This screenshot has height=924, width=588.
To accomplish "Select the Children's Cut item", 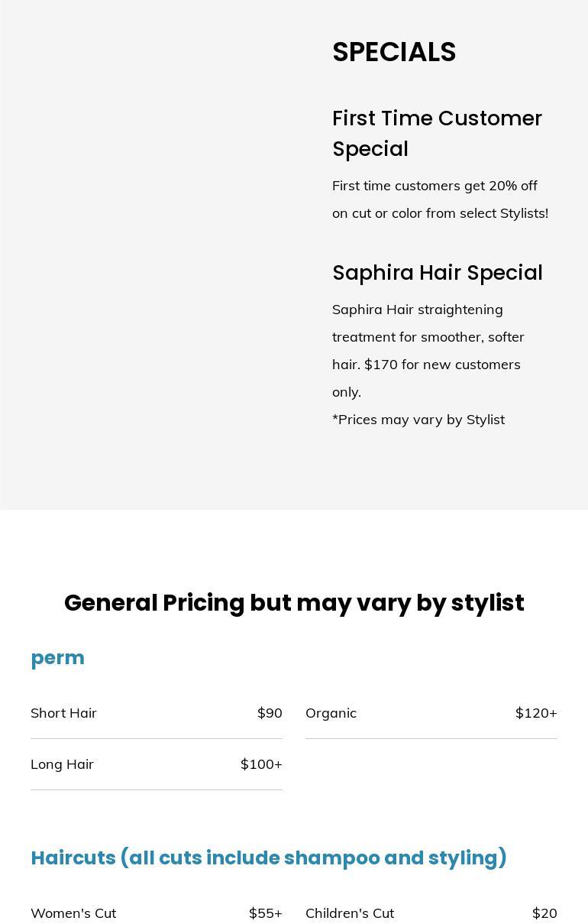I will (350, 913).
